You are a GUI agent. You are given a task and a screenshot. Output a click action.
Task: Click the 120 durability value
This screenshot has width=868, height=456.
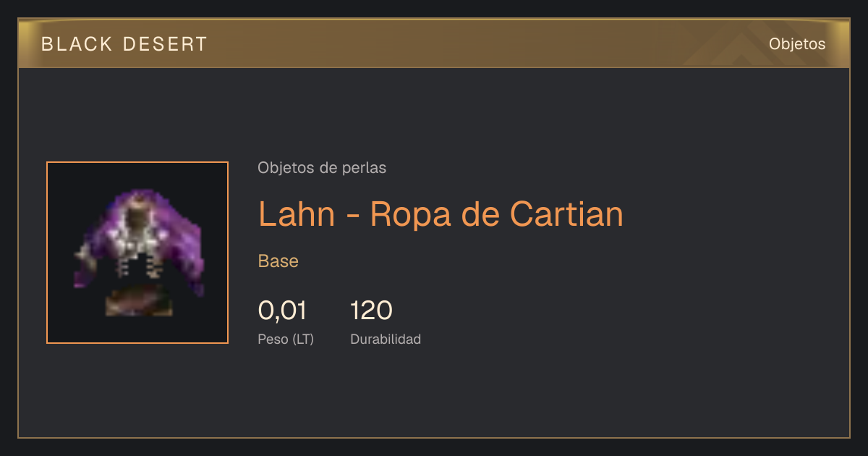point(371,311)
